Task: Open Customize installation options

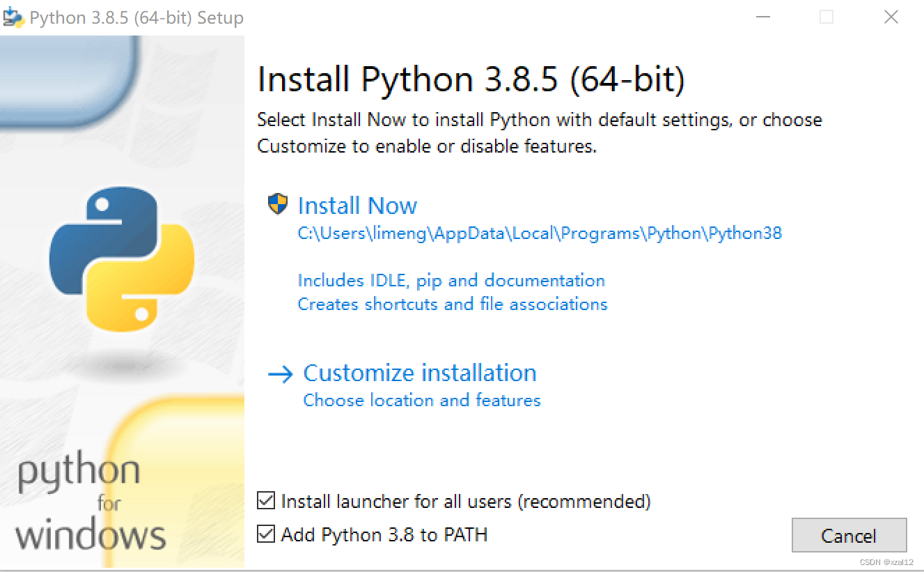Action: click(x=419, y=373)
